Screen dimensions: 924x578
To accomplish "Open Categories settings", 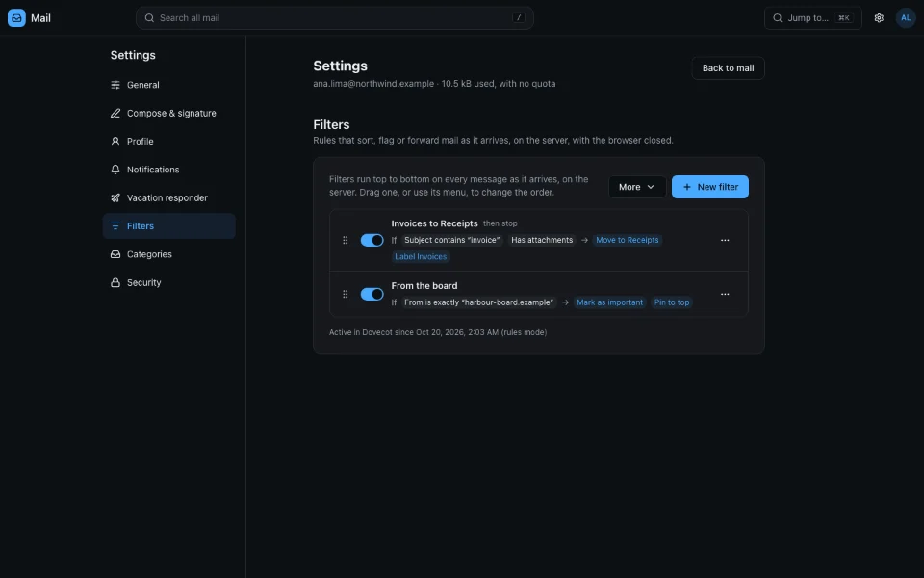I will (x=169, y=254).
